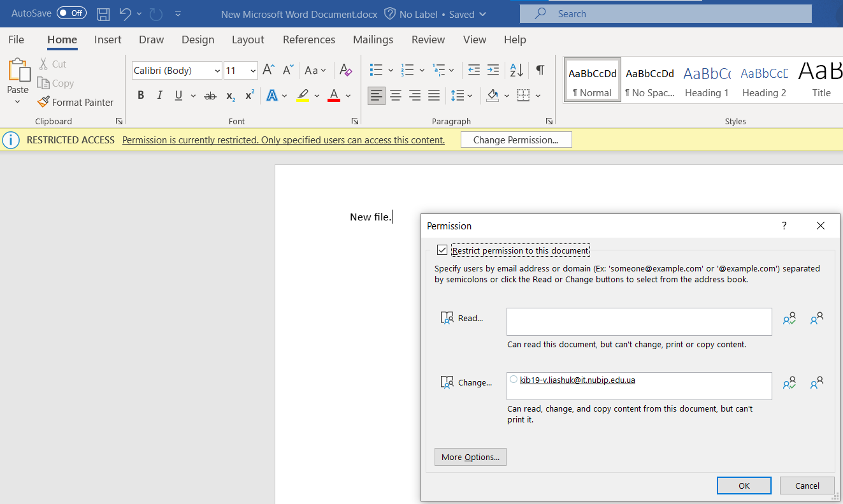This screenshot has width=843, height=504.
Task: Show paragraph marks with the pilcrow icon
Action: tap(540, 70)
